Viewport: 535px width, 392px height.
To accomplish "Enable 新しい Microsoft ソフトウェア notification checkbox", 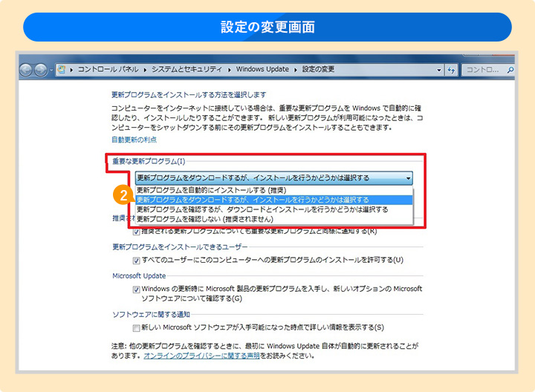I will click(136, 327).
